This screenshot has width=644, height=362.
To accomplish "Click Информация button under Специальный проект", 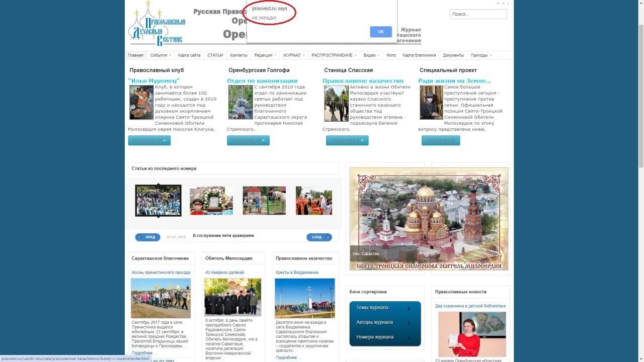I will pos(441,140).
